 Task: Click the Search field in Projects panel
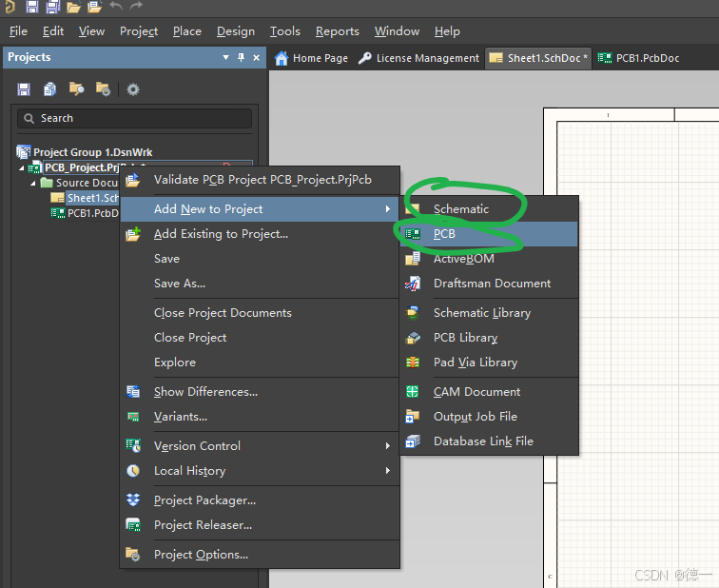tap(134, 118)
